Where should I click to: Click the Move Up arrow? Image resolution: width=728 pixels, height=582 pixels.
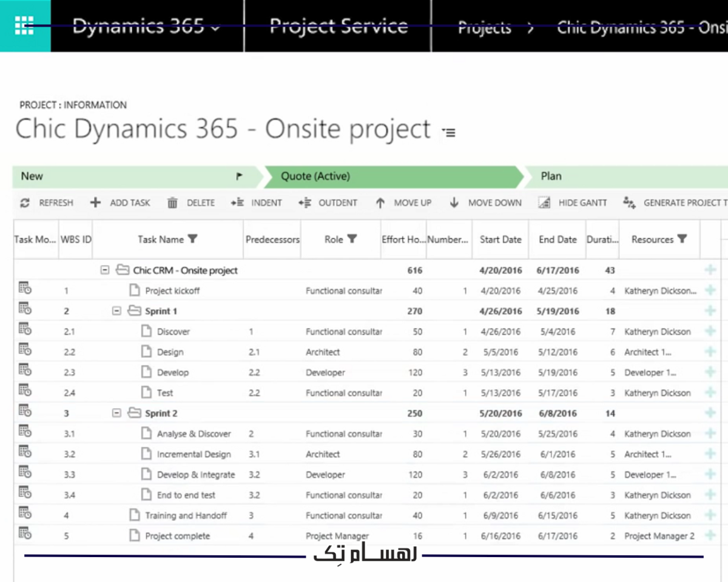tap(380, 203)
